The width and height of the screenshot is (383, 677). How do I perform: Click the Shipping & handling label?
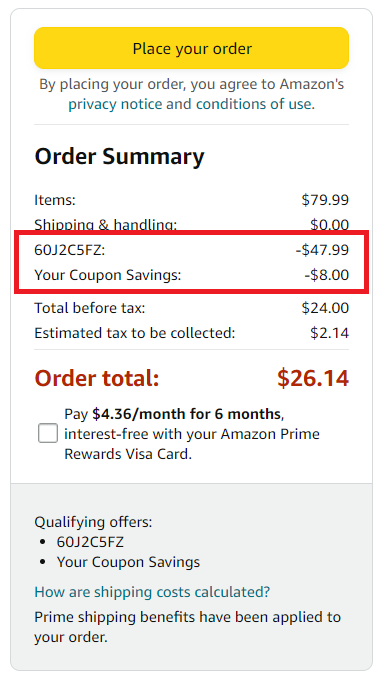(x=106, y=225)
